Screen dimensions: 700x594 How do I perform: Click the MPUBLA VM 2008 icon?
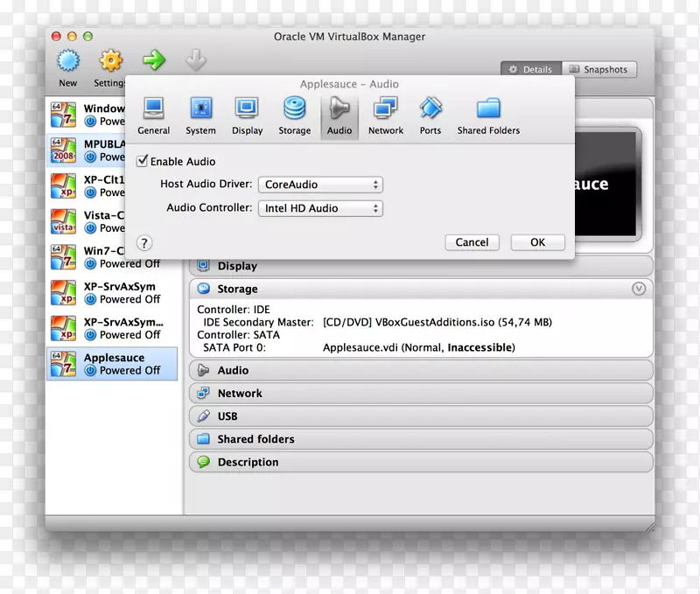click(x=63, y=150)
